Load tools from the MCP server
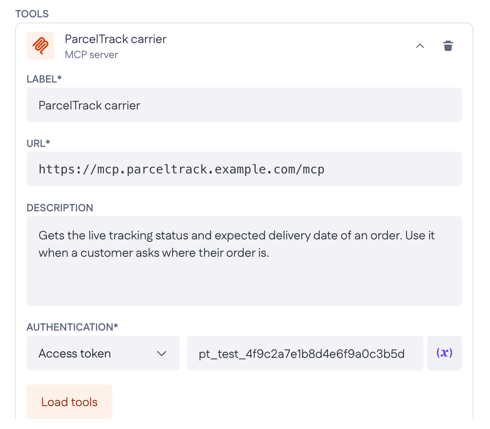This screenshot has width=490, height=429. click(x=69, y=402)
